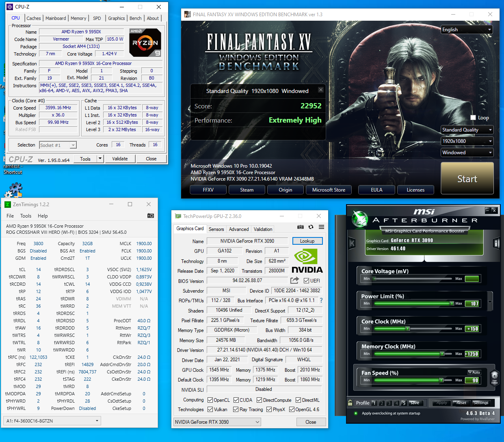Open Afterburner Kombustor K button
Viewport: 504px width, 442px height.
click(352, 243)
